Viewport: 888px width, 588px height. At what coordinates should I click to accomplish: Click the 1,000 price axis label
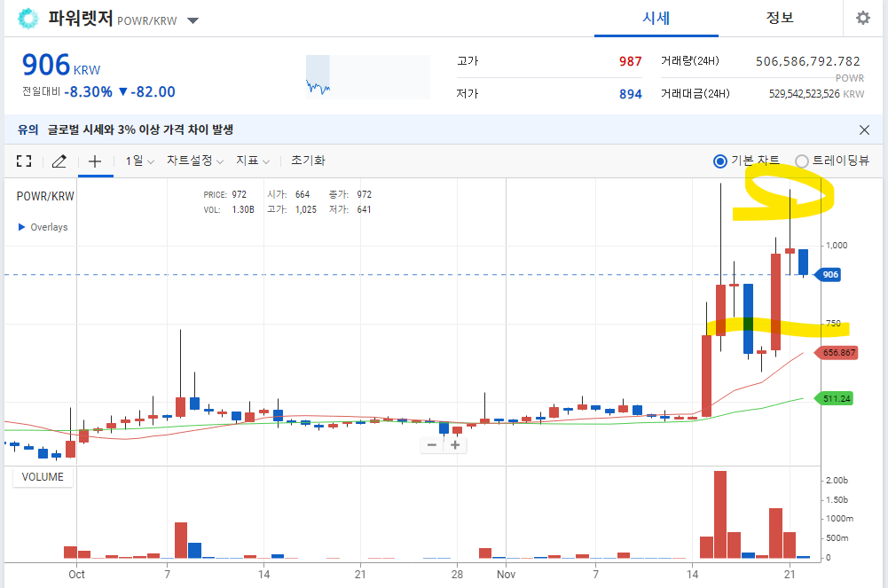[837, 246]
